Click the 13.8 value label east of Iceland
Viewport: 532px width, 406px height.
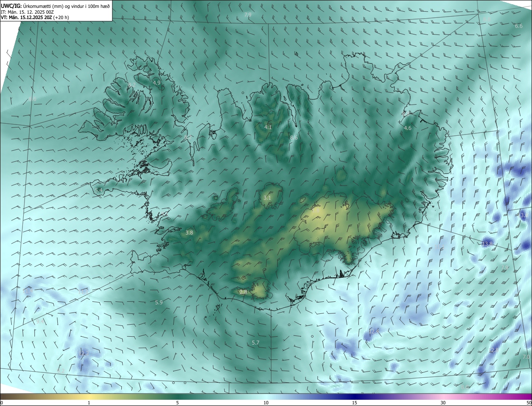(x=487, y=244)
